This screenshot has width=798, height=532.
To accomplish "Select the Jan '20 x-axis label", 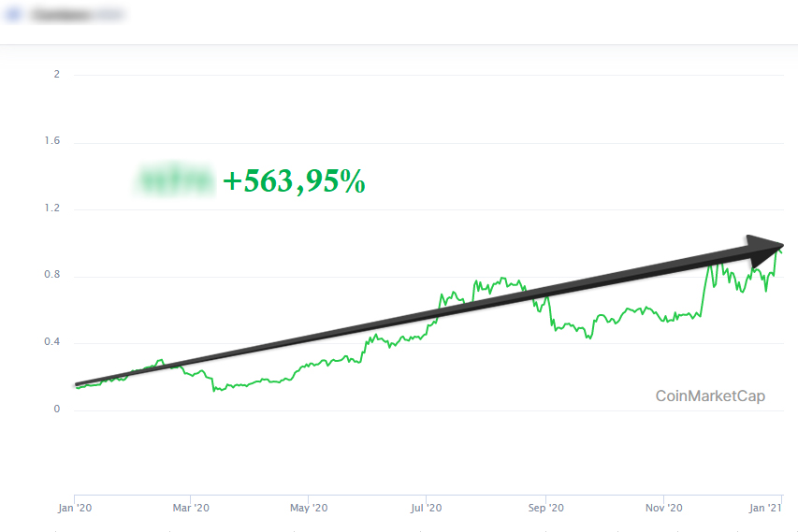I will (75, 508).
